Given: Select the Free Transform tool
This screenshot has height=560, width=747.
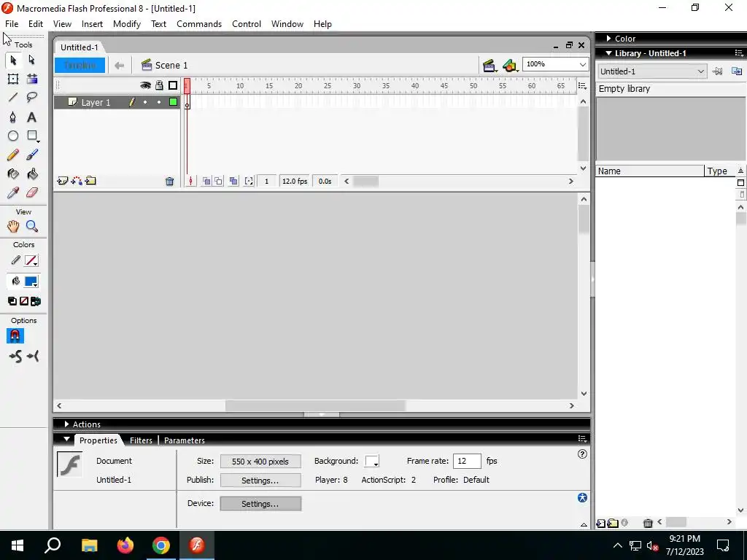Looking at the screenshot, I should [x=13, y=79].
